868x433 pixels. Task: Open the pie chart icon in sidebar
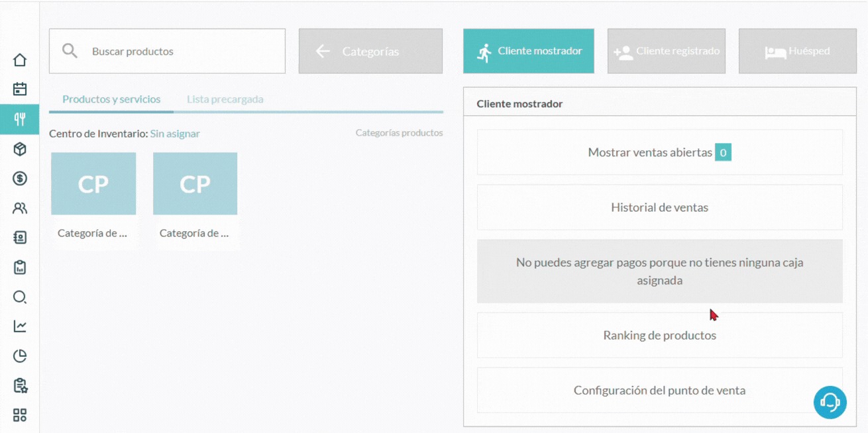[20, 356]
